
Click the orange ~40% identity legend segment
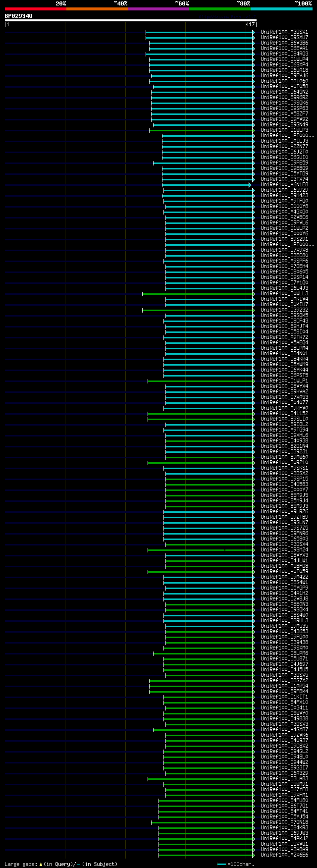97,9
